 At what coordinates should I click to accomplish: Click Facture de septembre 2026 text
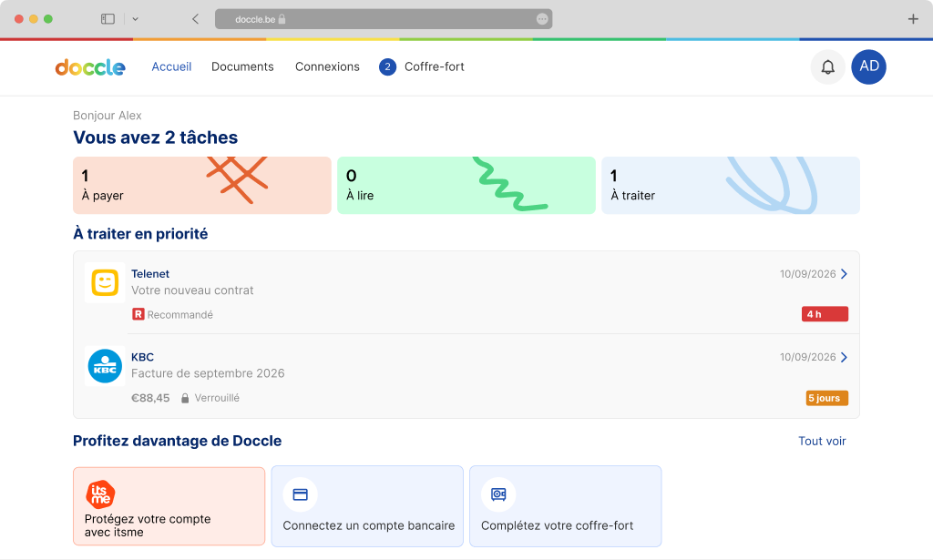(x=208, y=374)
